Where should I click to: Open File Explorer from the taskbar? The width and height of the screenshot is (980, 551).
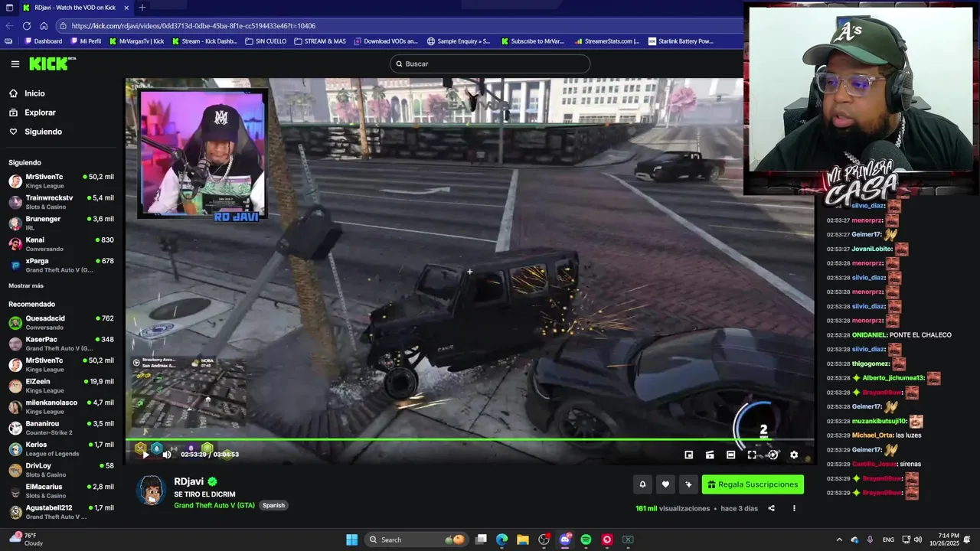pos(522,540)
